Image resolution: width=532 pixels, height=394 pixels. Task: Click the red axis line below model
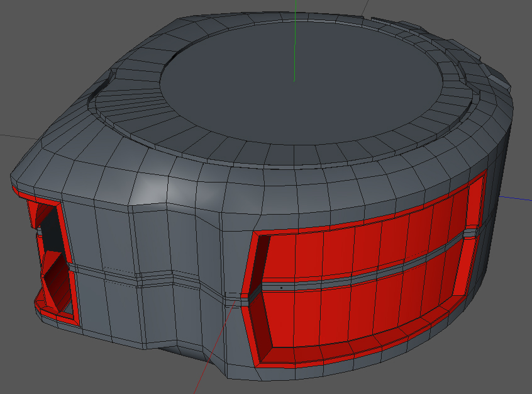(x=214, y=346)
